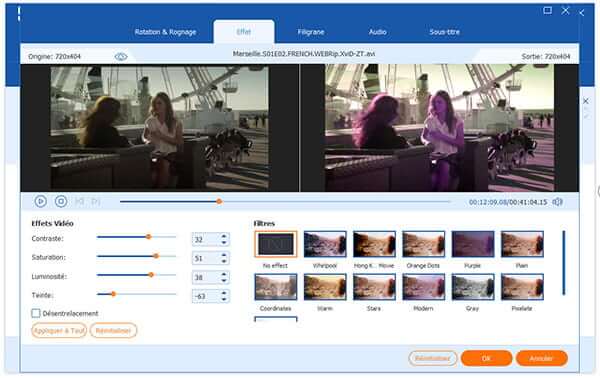Image resolution: width=600 pixels, height=378 pixels.
Task: Mute the volume speaker icon
Action: coord(558,202)
